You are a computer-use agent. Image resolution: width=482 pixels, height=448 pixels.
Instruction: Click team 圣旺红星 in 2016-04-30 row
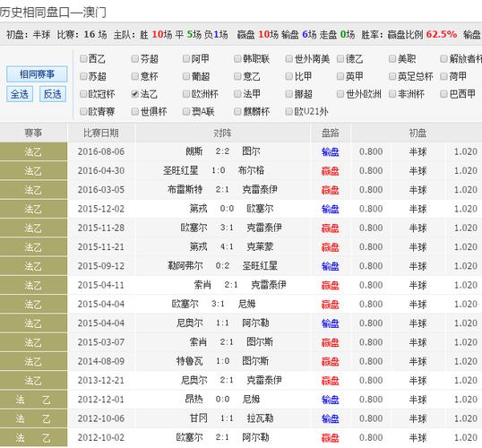tap(181, 170)
